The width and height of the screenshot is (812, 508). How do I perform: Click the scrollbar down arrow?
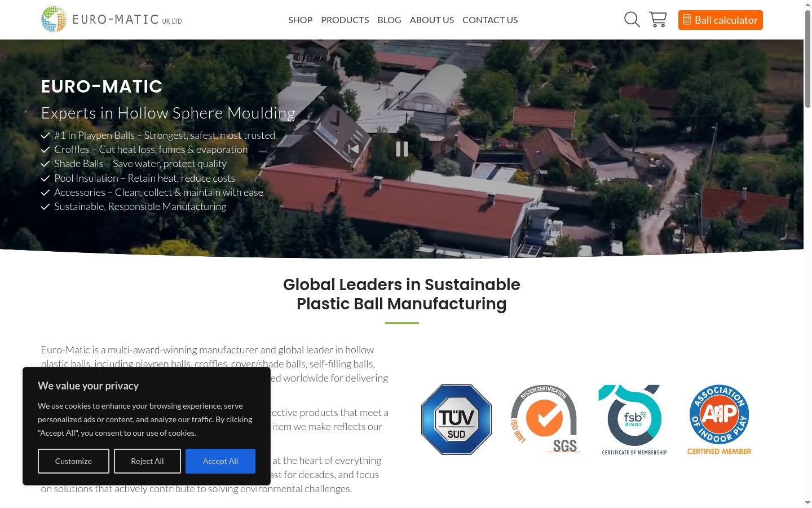coord(807,502)
